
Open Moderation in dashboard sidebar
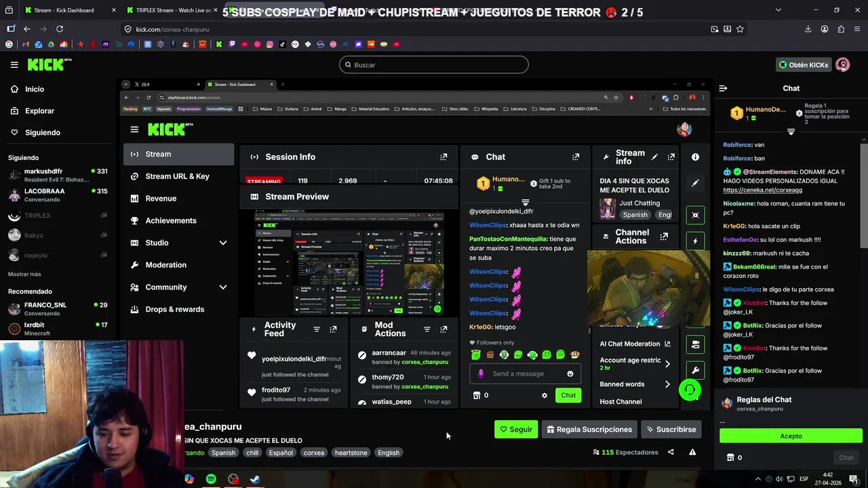(179, 265)
